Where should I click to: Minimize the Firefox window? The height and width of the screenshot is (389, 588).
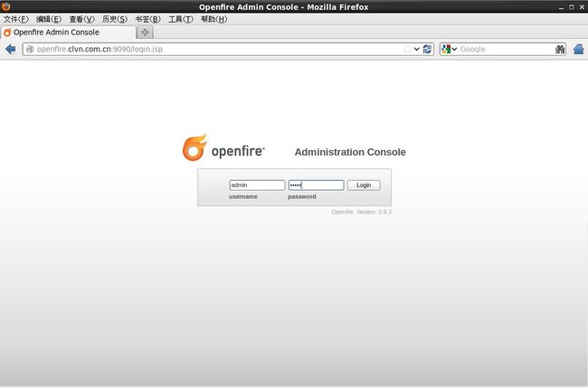click(x=561, y=7)
